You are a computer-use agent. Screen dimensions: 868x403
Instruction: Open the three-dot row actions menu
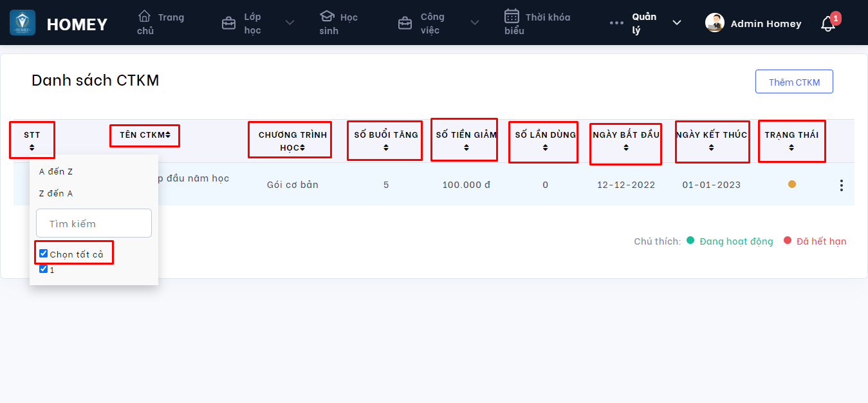click(x=841, y=185)
